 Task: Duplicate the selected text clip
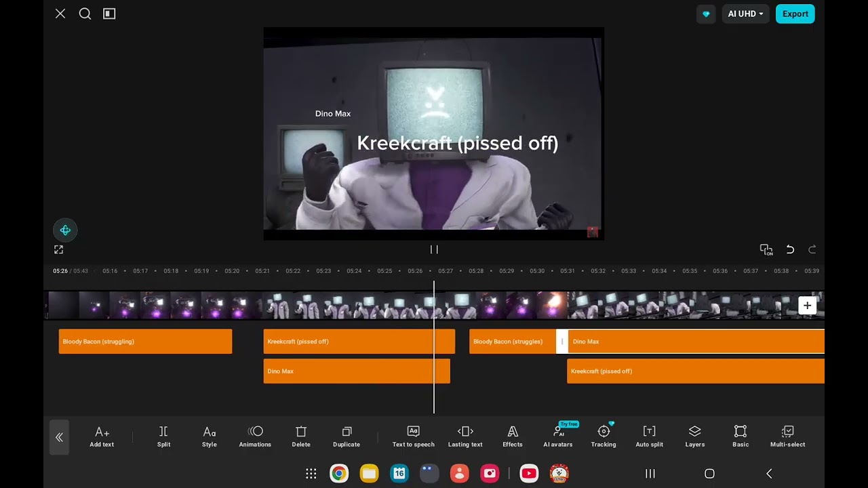[x=347, y=436]
